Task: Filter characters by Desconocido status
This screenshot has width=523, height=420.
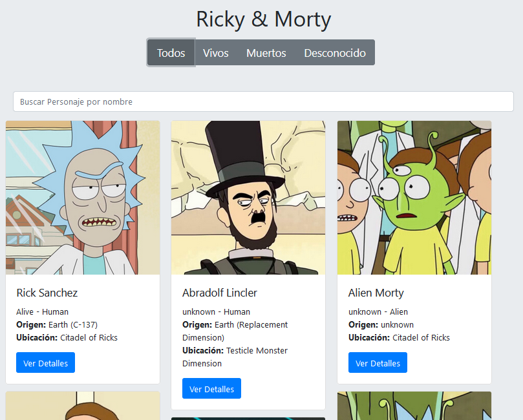Action: (x=335, y=52)
